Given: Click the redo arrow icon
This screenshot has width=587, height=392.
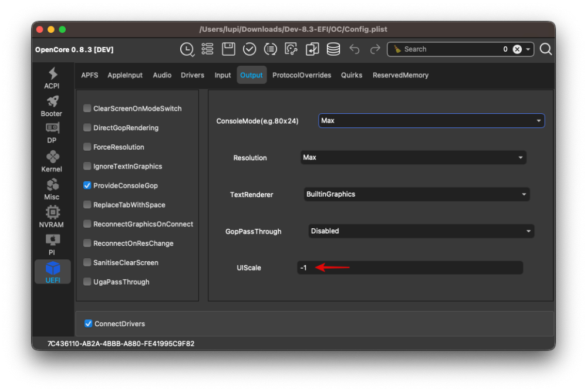Looking at the screenshot, I should (375, 49).
